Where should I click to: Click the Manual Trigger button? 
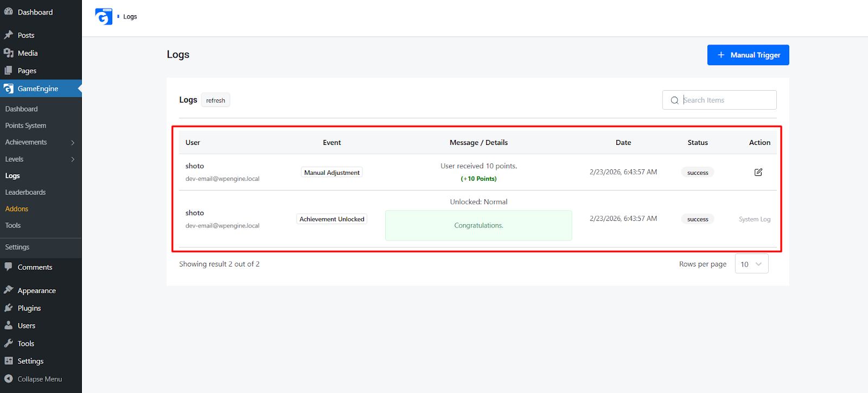click(x=748, y=55)
